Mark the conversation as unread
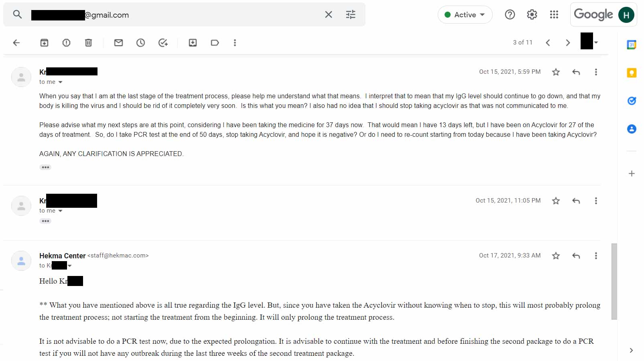644x361 pixels. [118, 43]
